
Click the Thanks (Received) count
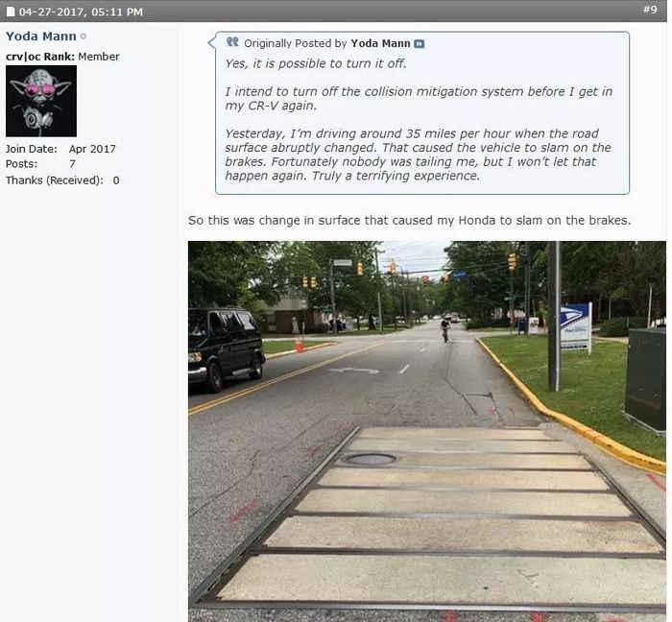pos(116,180)
